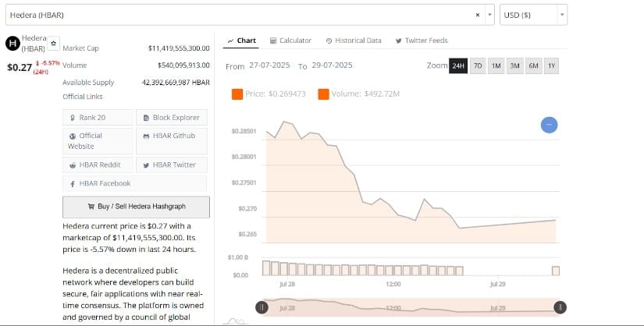The width and height of the screenshot is (644, 326).
Task: Open the HBAR Github link
Action: 172,141
